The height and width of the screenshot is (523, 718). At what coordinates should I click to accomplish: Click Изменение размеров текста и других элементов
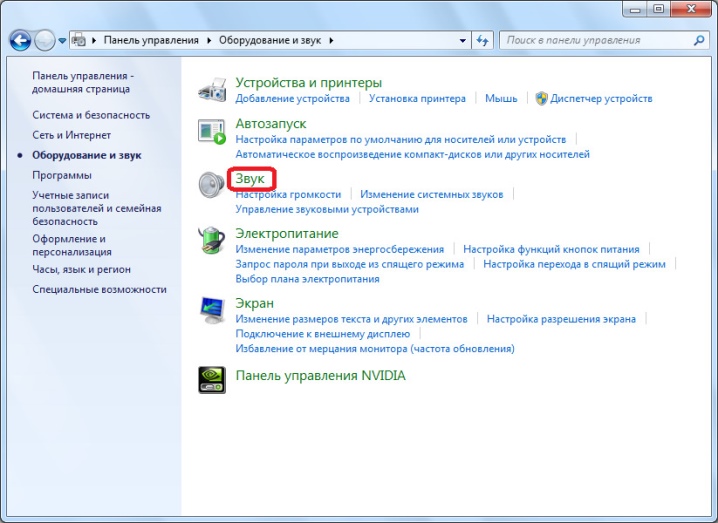click(x=351, y=319)
